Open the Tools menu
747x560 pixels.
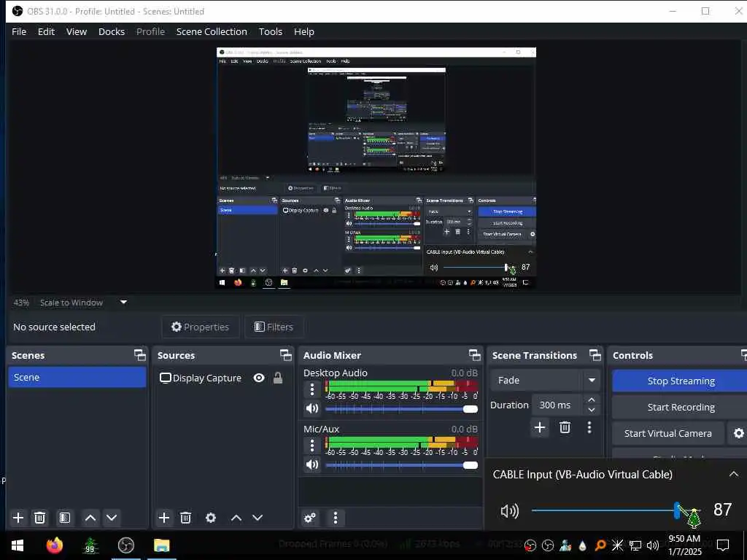pos(271,31)
